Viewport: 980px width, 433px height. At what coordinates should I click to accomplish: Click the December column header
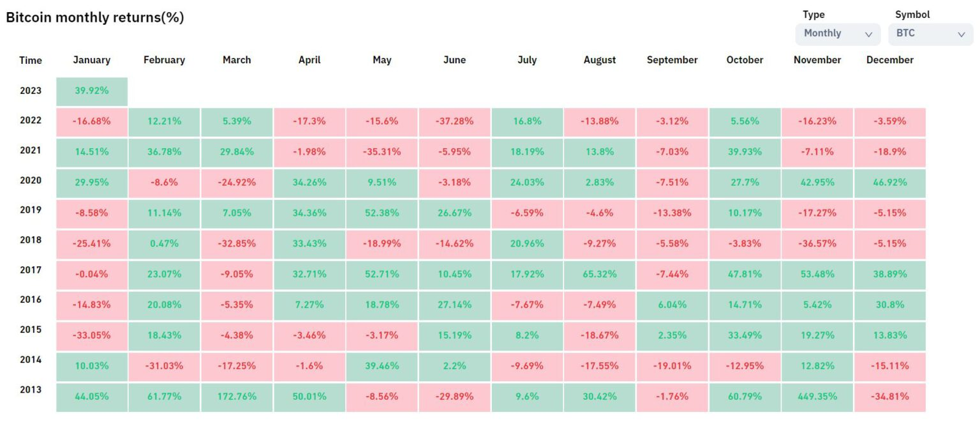(889, 60)
